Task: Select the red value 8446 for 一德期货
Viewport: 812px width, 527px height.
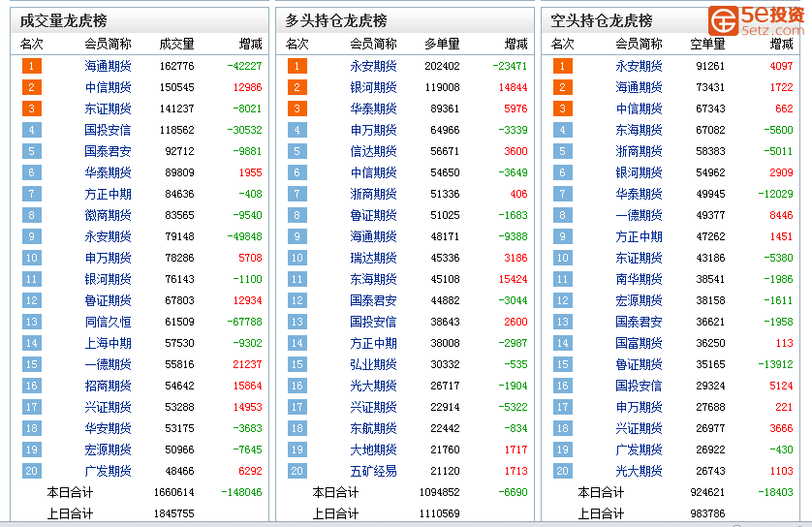Action: click(x=781, y=215)
